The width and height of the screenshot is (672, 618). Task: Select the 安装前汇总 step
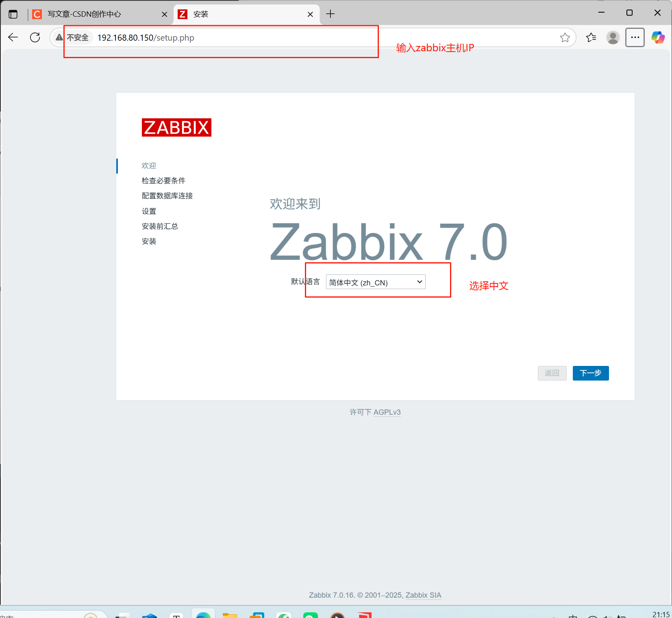(x=160, y=226)
